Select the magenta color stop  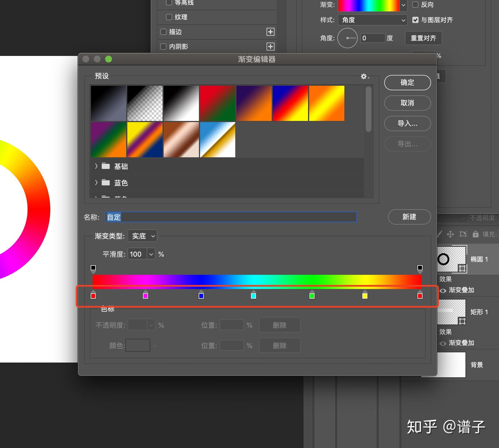coord(145,295)
